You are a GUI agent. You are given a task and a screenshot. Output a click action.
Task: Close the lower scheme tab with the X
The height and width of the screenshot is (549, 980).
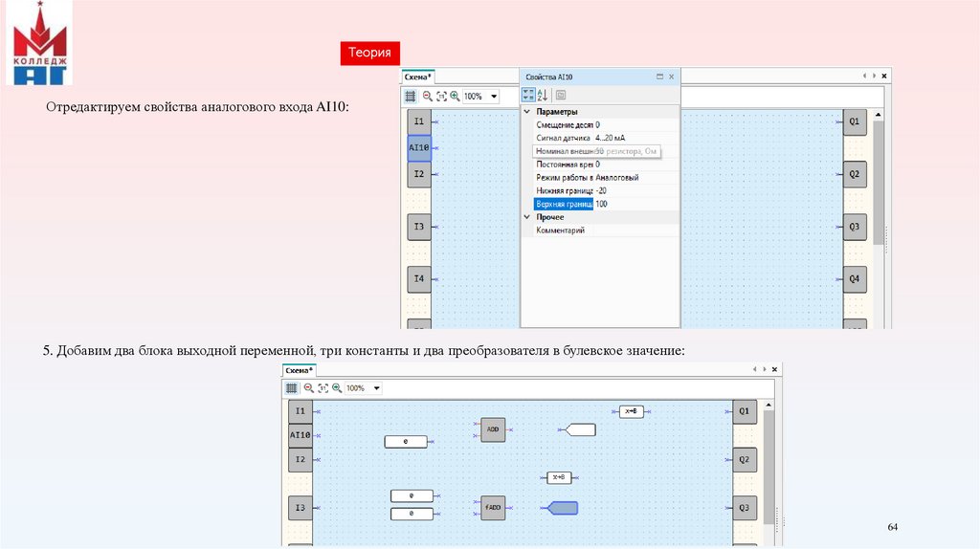point(774,370)
